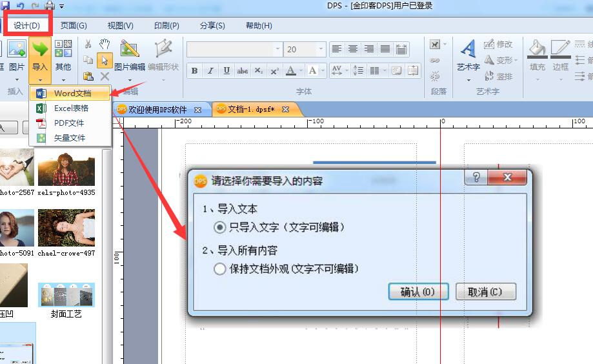Select 保持文档外观 radio option
This screenshot has width=593, height=364.
pos(220,269)
